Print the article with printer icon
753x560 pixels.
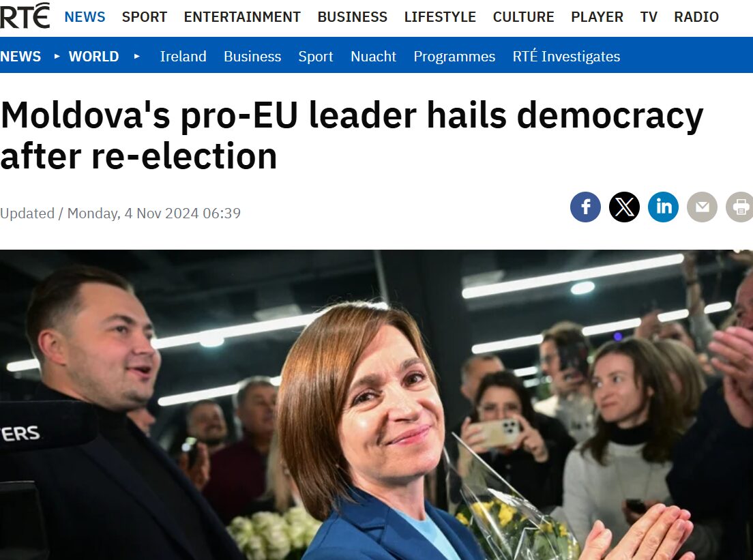739,207
